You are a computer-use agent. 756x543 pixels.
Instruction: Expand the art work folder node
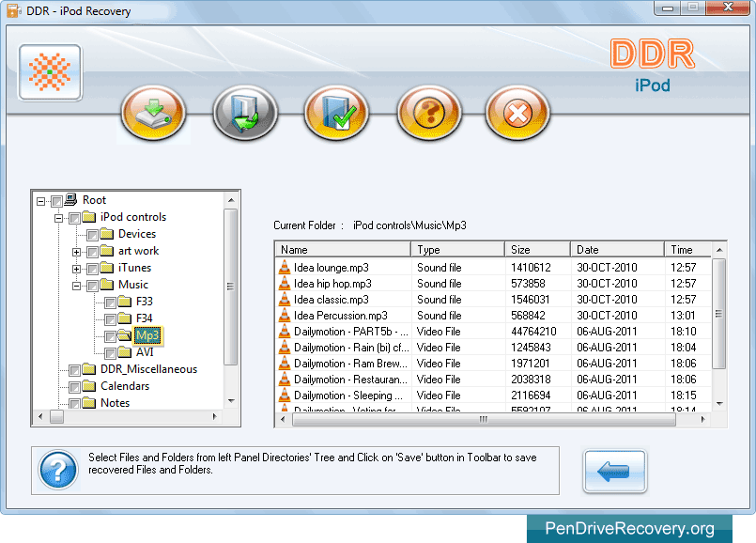(x=76, y=252)
